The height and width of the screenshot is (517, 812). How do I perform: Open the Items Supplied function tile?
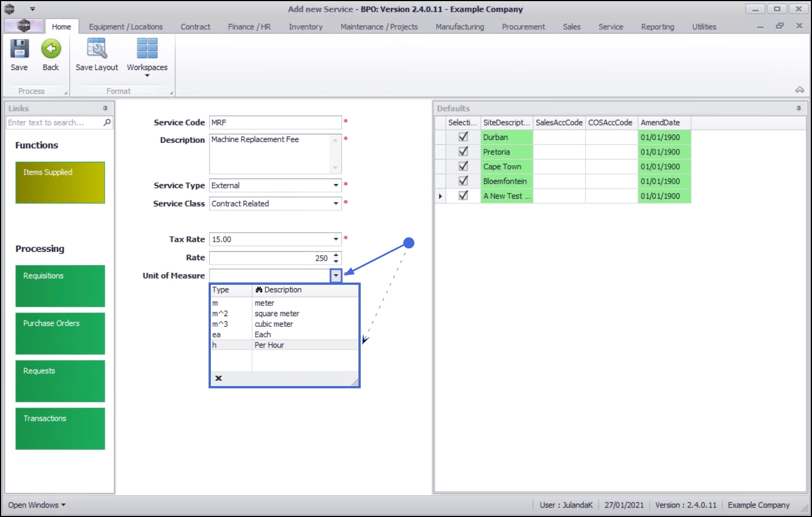coord(60,182)
